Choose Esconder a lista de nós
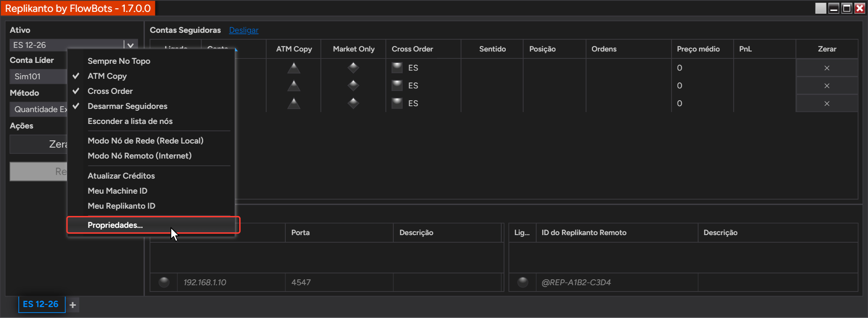 (151, 121)
